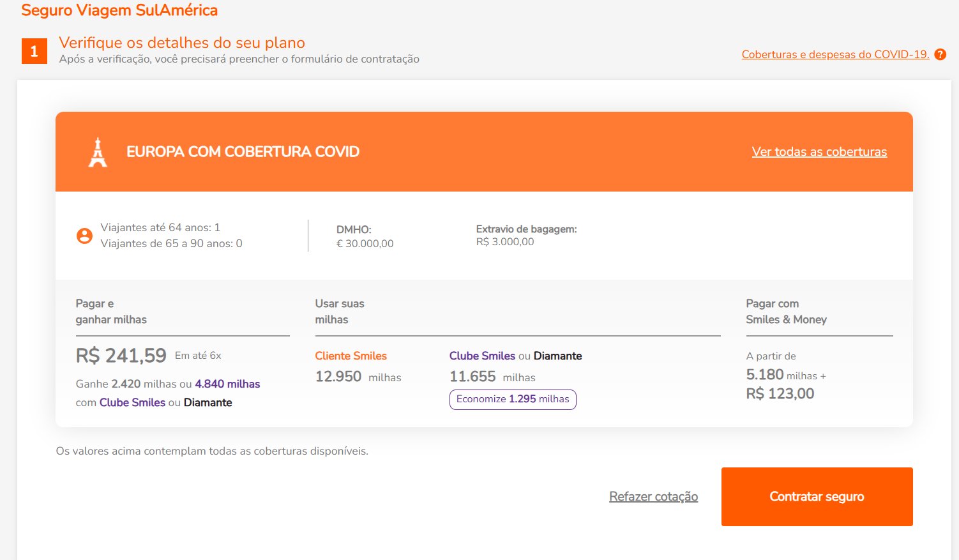Click the Cliente Smiles label
The image size is (959, 560).
351,356
